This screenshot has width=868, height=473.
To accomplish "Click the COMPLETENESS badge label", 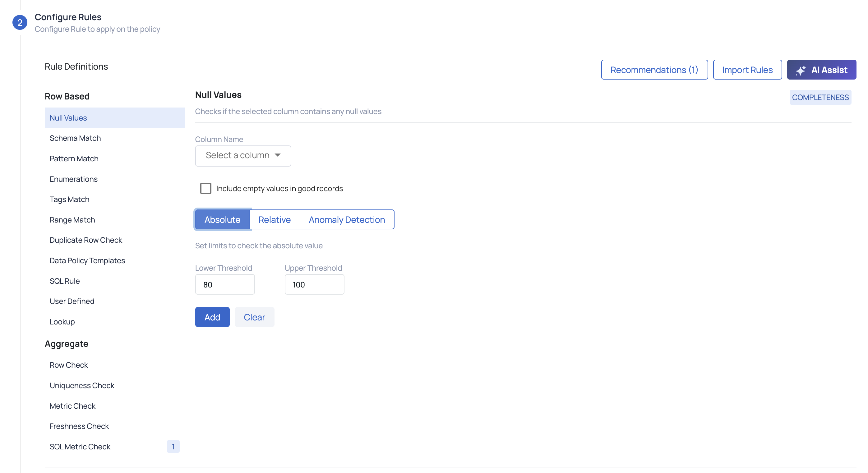I will coord(820,97).
